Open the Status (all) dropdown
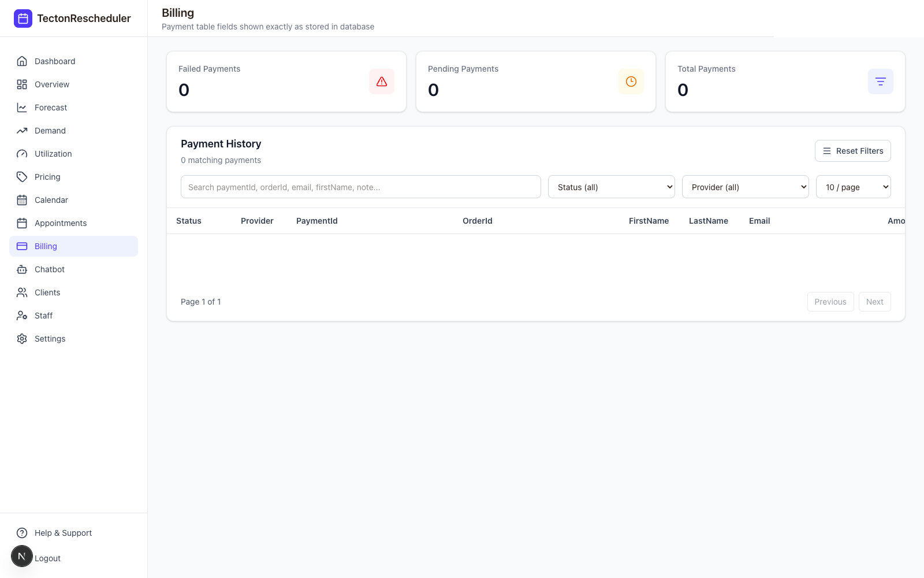The image size is (924, 578). [612, 187]
